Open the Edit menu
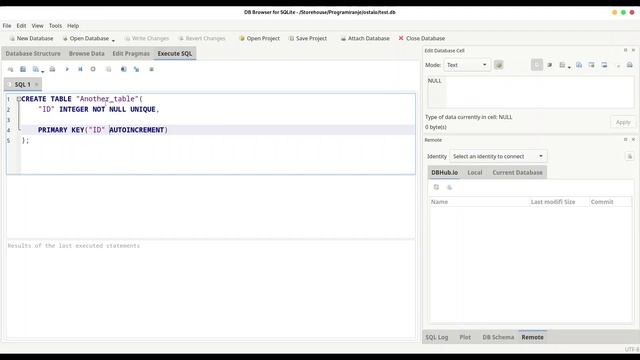Screen dimensions: 640x360 21,26
